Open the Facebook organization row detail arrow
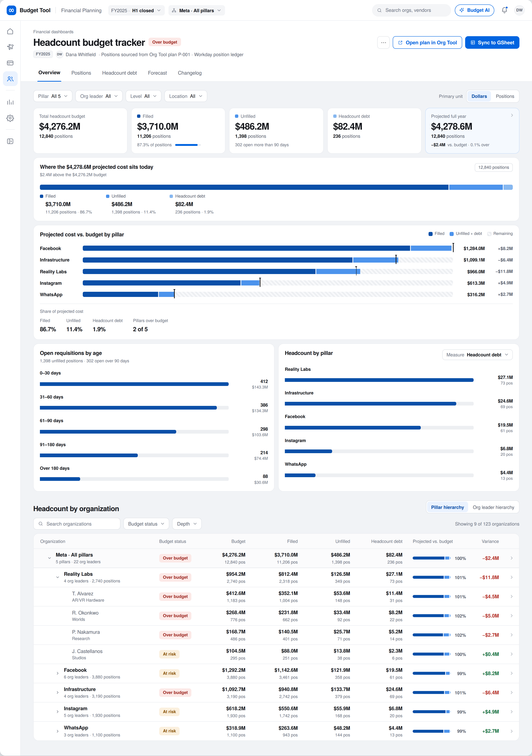 511,673
